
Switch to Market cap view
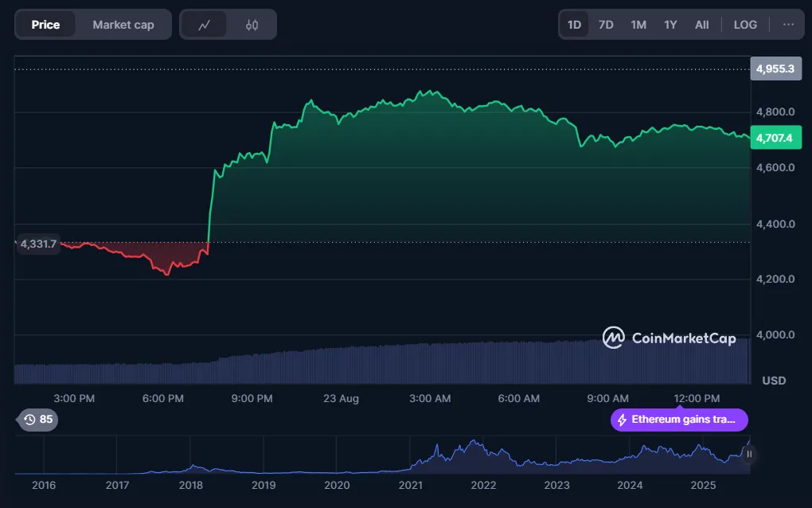tap(123, 24)
